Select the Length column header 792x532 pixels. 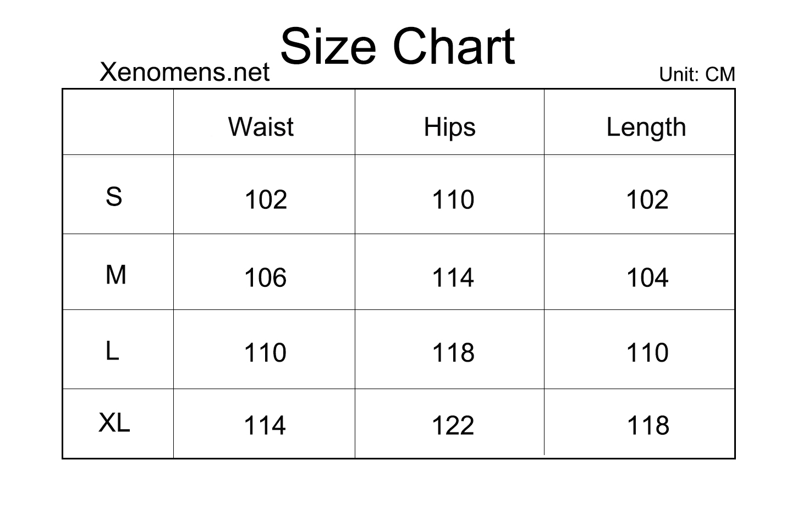[x=646, y=128]
